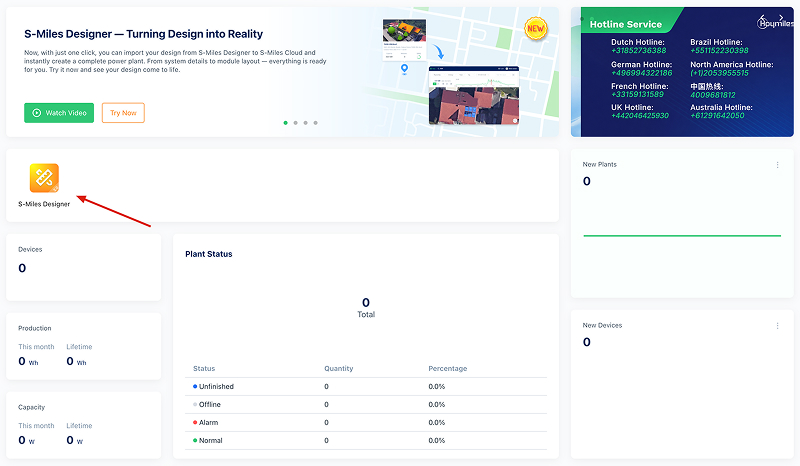Select the Offline status row

[x=366, y=405]
